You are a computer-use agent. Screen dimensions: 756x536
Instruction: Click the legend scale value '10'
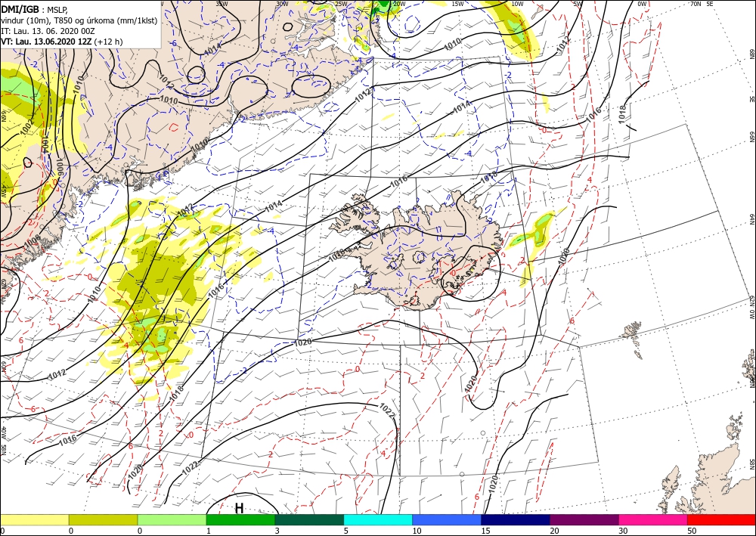[x=417, y=531]
